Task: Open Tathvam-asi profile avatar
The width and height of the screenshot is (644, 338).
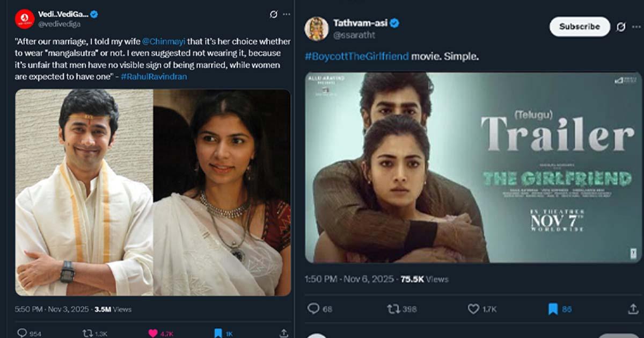Action: [317, 28]
